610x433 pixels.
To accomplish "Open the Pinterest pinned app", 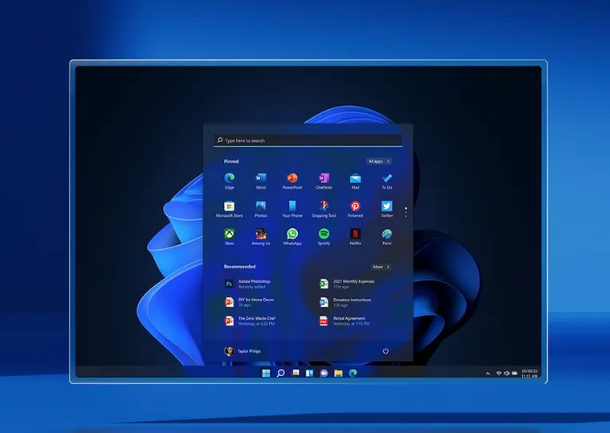I will [355, 209].
